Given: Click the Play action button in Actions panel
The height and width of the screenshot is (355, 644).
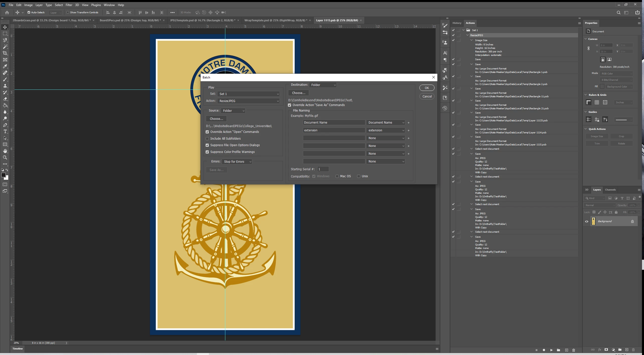Looking at the screenshot, I should click(551, 350).
